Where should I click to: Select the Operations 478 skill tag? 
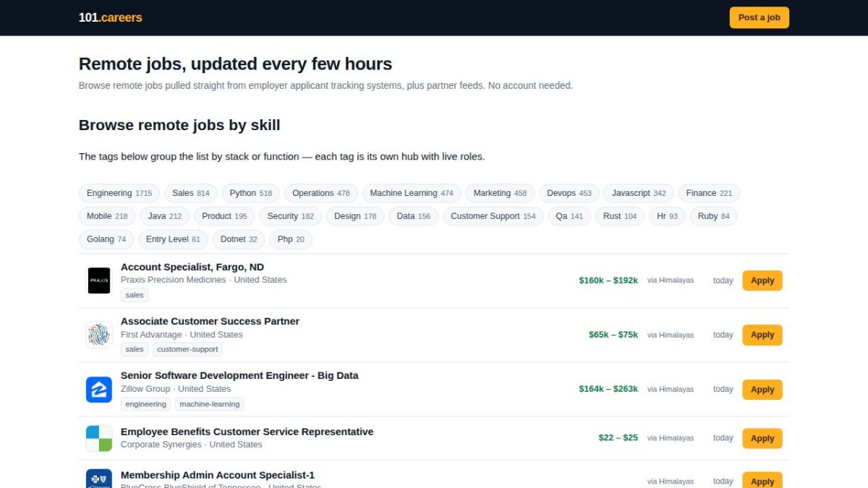click(x=321, y=193)
